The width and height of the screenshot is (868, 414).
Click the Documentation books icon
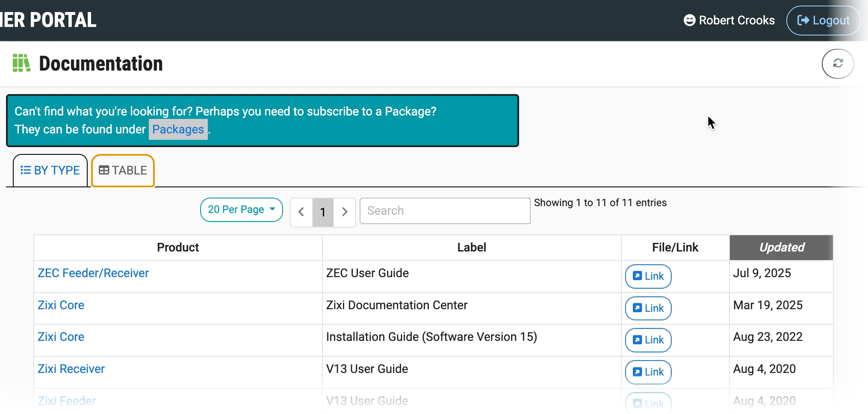21,63
